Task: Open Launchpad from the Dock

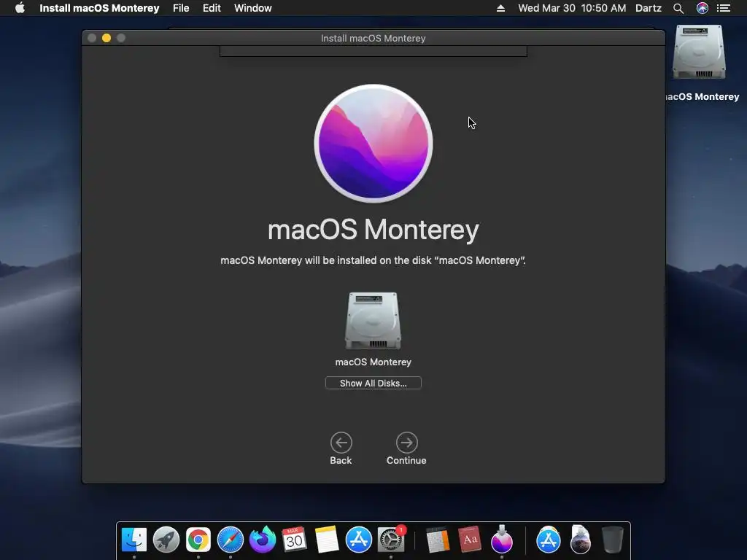Action: [x=166, y=540]
